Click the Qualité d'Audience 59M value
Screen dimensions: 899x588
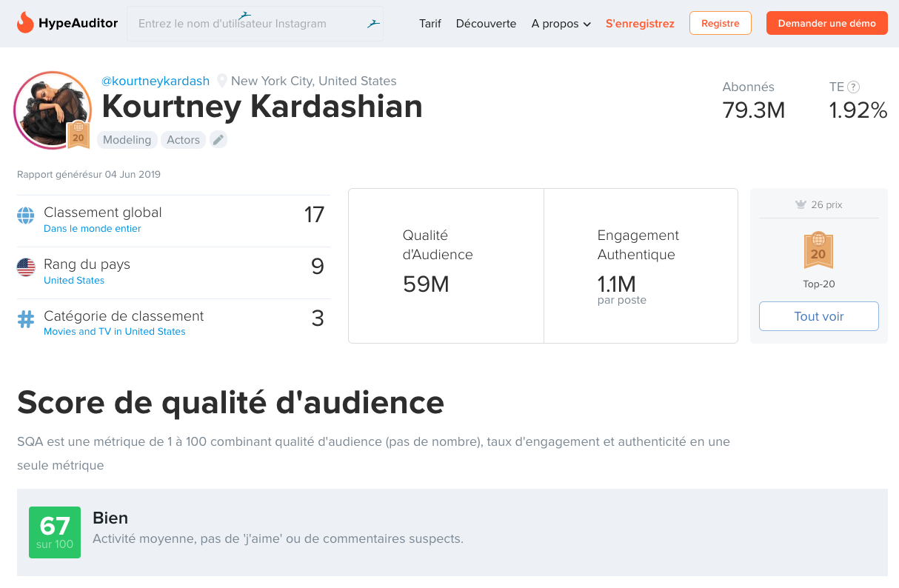(426, 284)
